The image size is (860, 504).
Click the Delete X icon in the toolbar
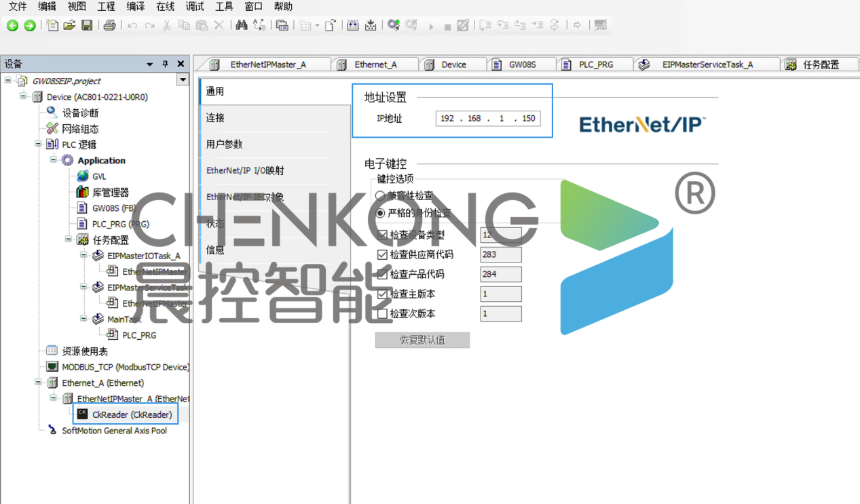[x=219, y=26]
